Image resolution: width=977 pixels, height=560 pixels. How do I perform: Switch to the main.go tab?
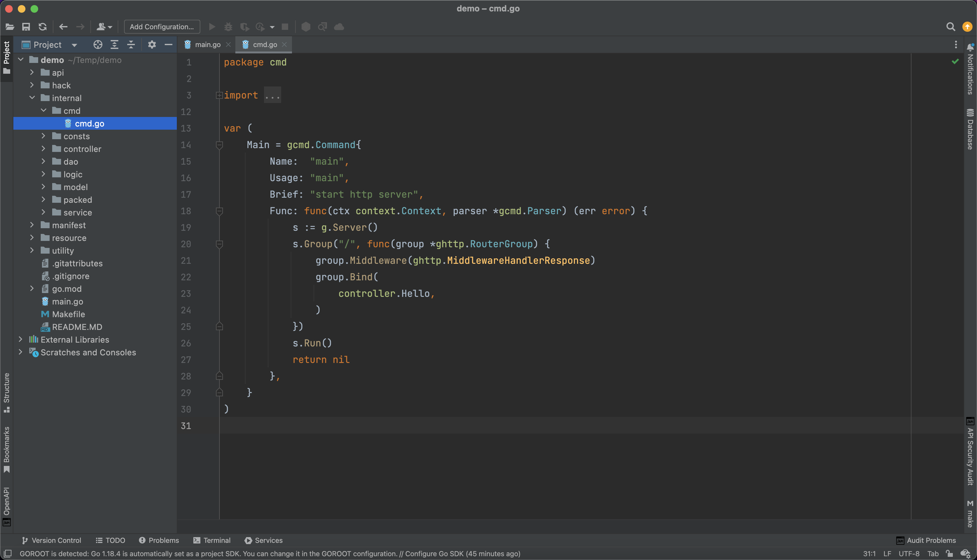pos(207,44)
